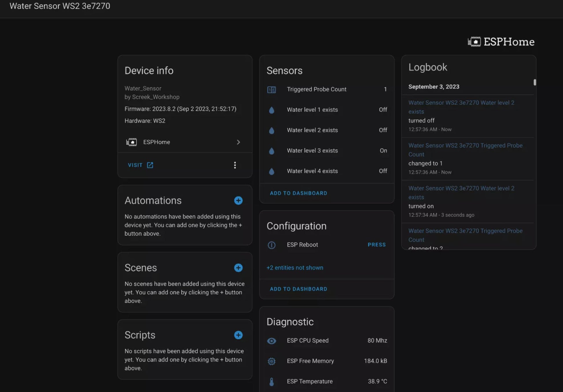Add a new automation with plus button

click(x=238, y=200)
